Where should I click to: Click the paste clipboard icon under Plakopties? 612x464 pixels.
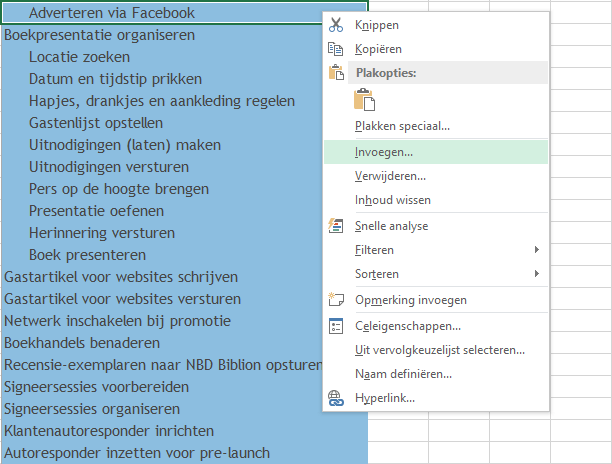(x=363, y=99)
